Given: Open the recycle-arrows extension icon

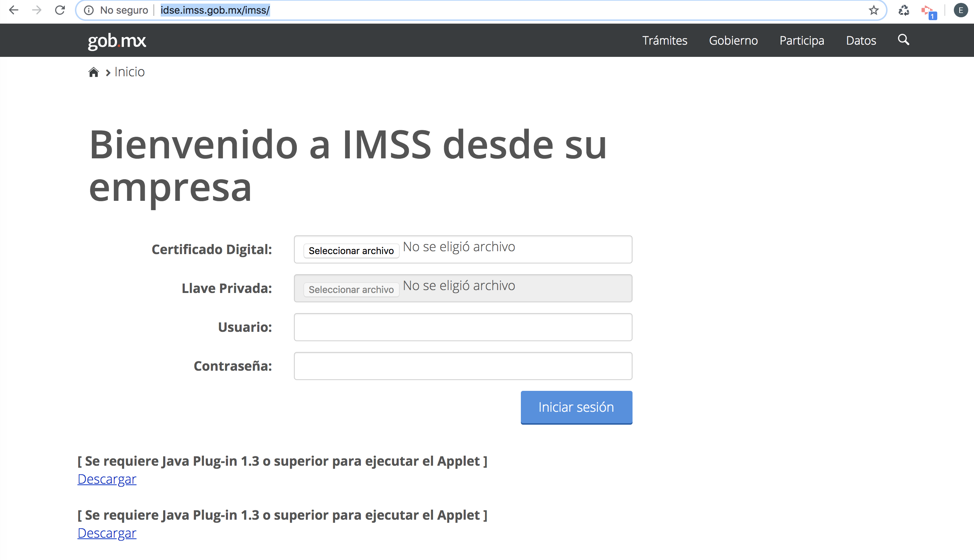Looking at the screenshot, I should coord(903,10).
